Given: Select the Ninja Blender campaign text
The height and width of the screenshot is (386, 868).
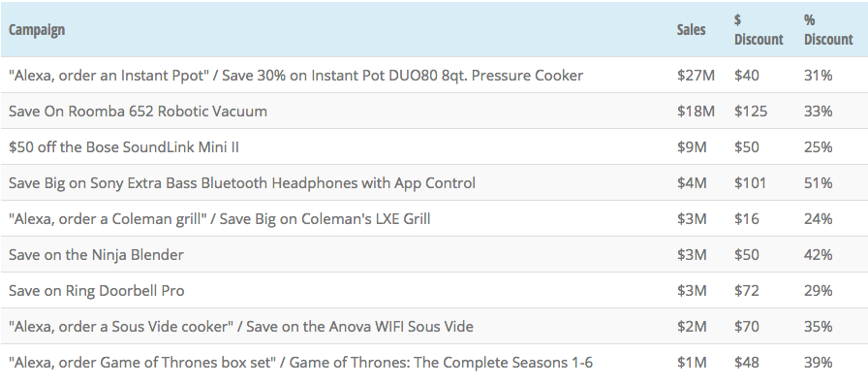Looking at the screenshot, I should pyautogui.click(x=96, y=254).
